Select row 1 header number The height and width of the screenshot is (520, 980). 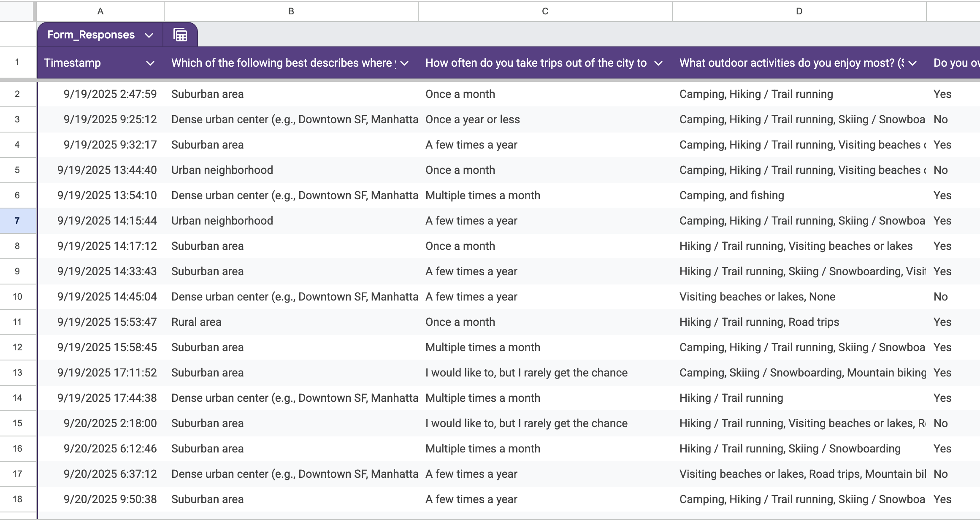pyautogui.click(x=17, y=62)
